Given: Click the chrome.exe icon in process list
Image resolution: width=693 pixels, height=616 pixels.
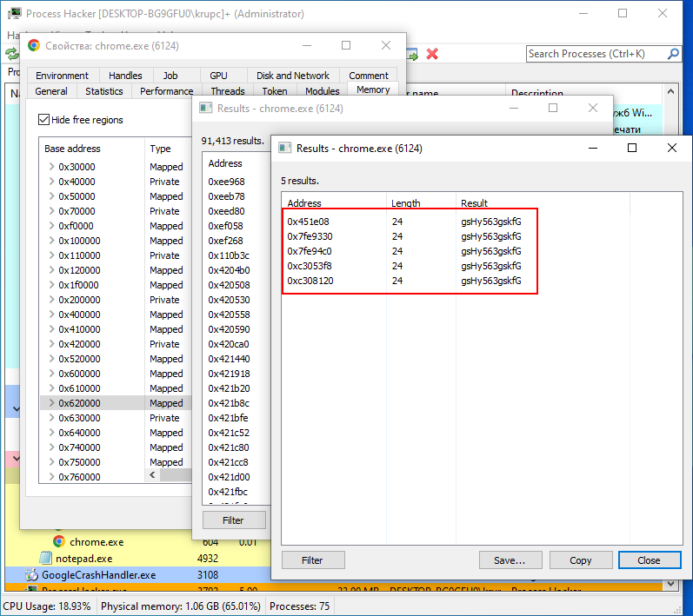Looking at the screenshot, I should tap(59, 541).
